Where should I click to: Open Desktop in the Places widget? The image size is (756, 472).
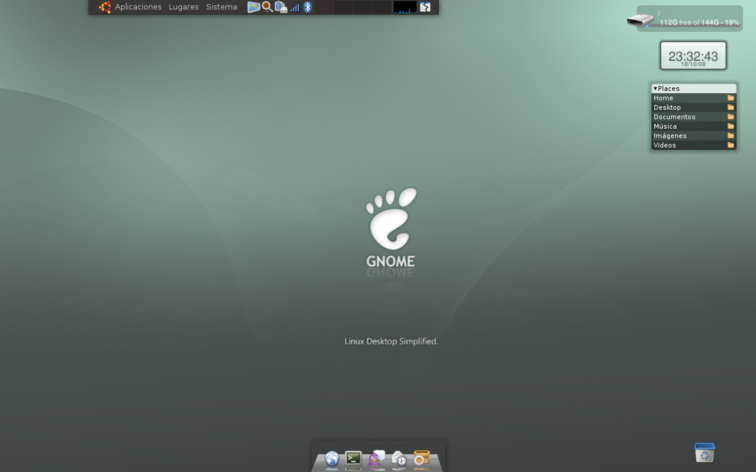click(x=694, y=107)
